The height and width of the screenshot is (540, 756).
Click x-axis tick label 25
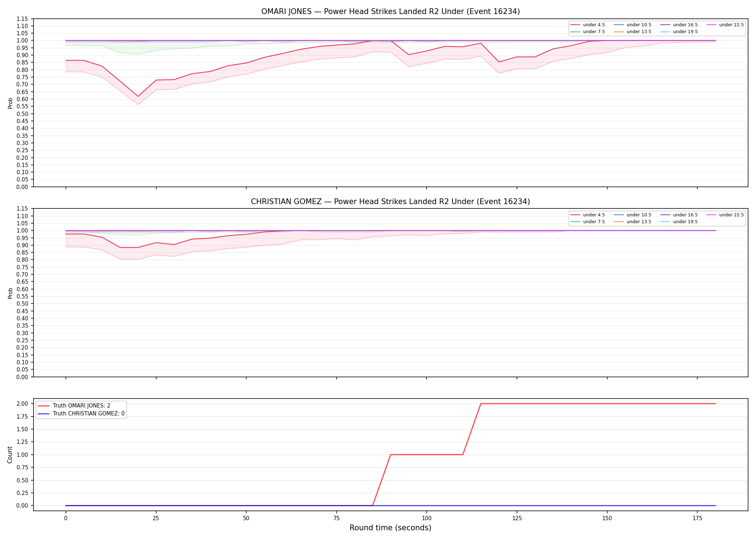[x=156, y=518]
